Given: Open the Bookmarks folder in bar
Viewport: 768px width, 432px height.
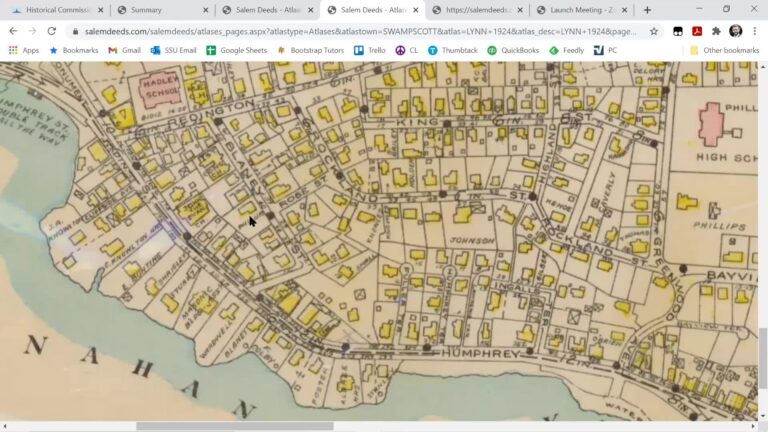Looking at the screenshot, I should pos(73,50).
